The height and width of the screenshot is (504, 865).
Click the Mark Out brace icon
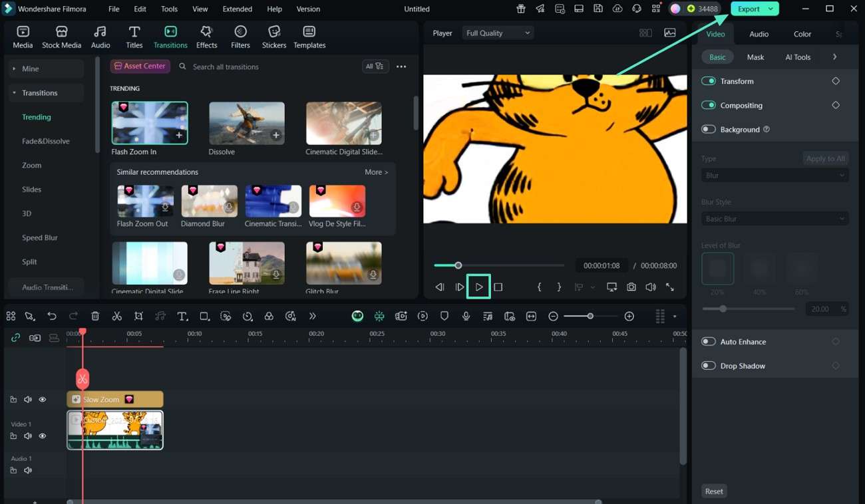(x=559, y=287)
